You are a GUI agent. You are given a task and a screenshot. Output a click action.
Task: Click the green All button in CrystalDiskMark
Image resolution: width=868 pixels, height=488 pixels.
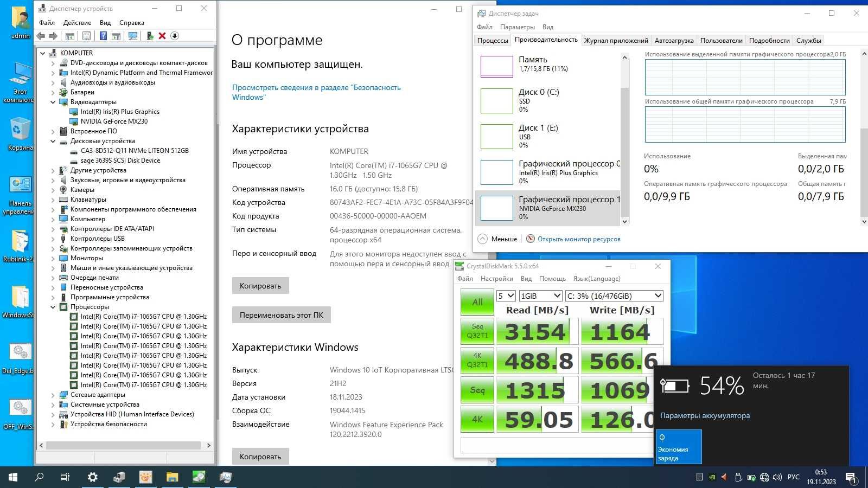477,302
